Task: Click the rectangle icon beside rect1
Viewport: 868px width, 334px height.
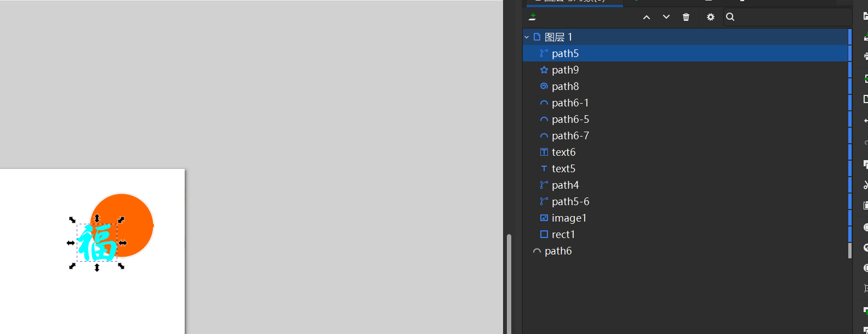Action: (544, 235)
